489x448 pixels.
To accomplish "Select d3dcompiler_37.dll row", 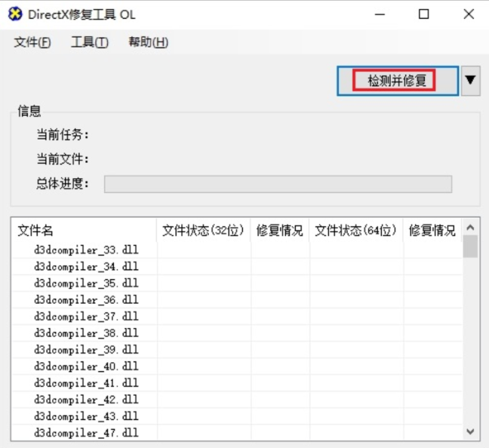I will tap(237, 317).
